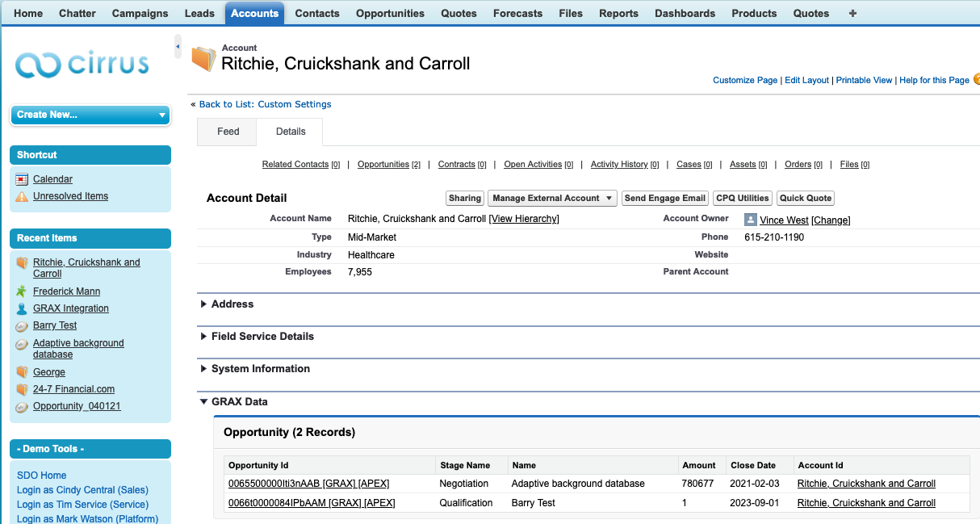Click the icon beside Opportunity_040121
This screenshot has width=980, height=524.
pos(22,407)
